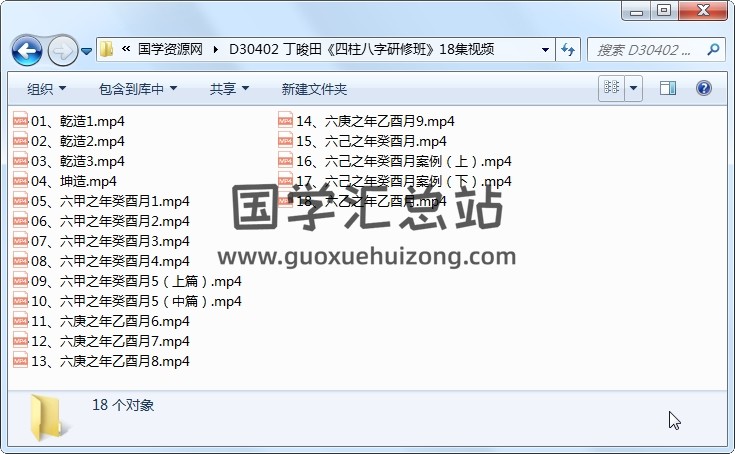Expand the arrow after the 国学资源网 breadcrumb
This screenshot has width=735, height=454.
pos(216,49)
